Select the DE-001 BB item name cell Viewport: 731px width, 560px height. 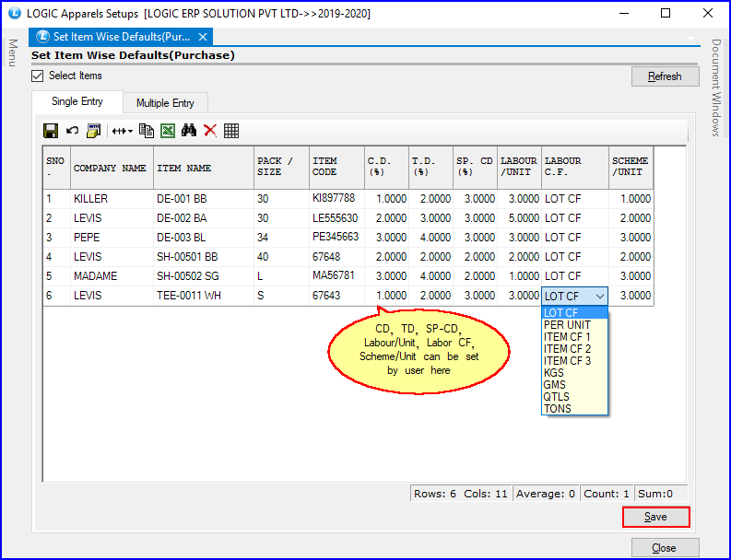(x=204, y=199)
